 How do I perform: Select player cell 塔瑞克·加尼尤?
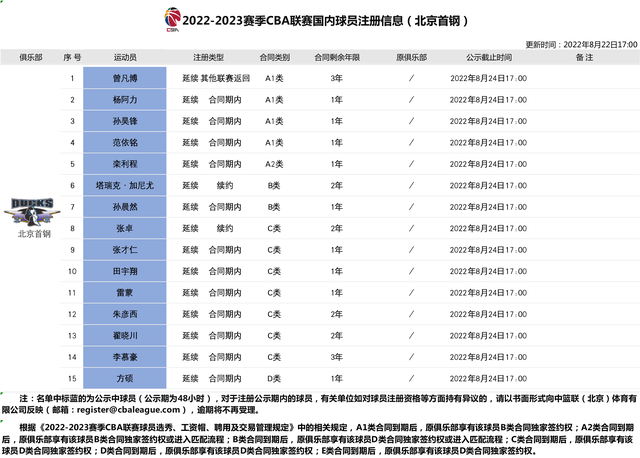[x=125, y=186]
